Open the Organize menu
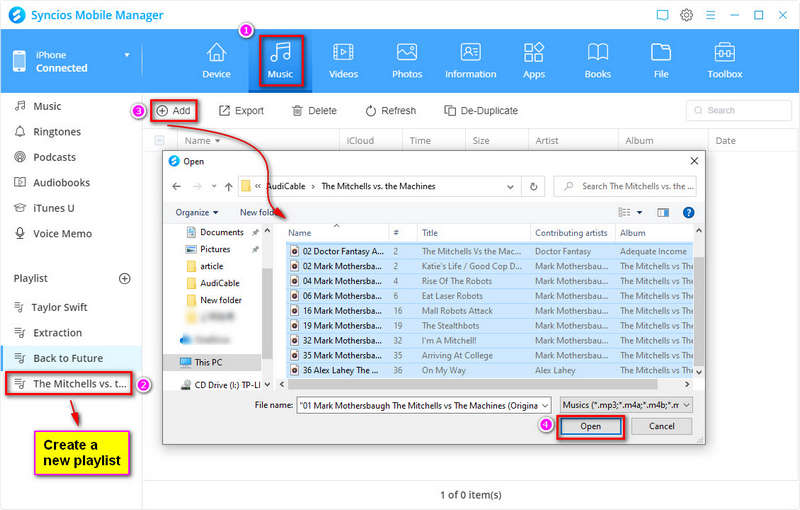 (196, 212)
